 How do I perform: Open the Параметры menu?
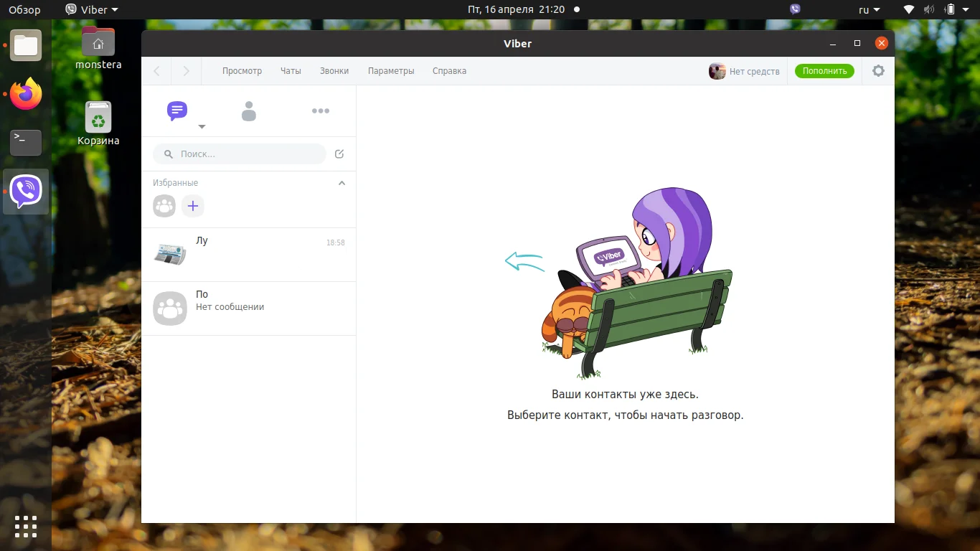click(x=391, y=71)
